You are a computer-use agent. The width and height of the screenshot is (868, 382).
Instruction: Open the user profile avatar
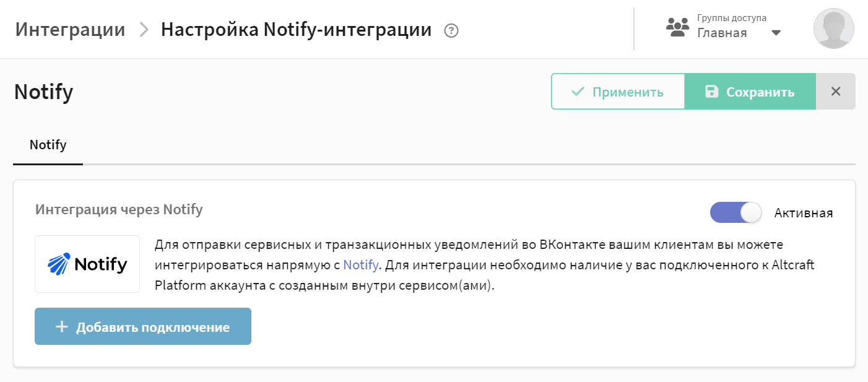pyautogui.click(x=833, y=28)
